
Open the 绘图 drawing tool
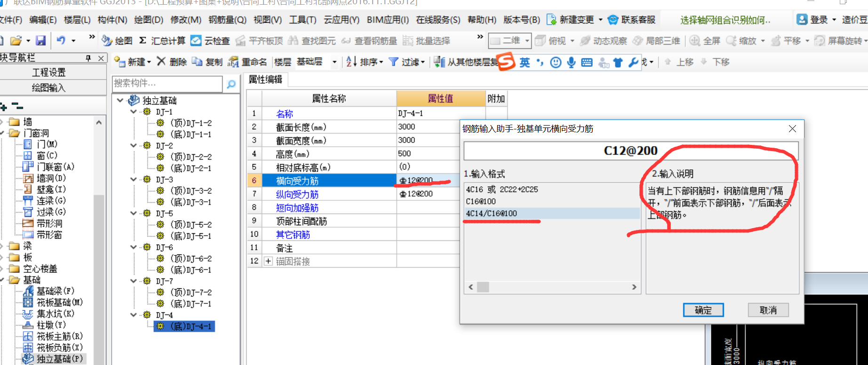coord(118,41)
